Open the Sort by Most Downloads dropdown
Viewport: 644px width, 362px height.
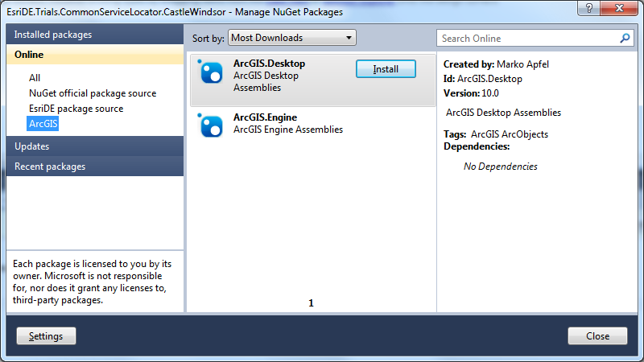[292, 38]
